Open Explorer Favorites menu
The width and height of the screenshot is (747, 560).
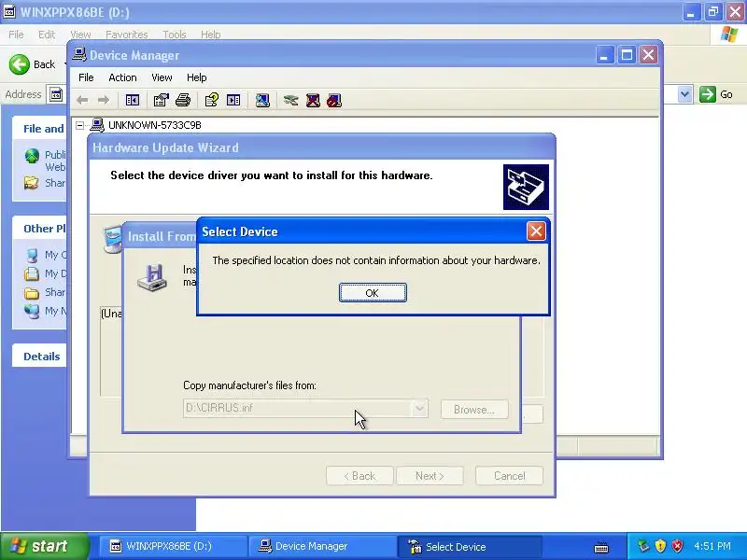[126, 35]
